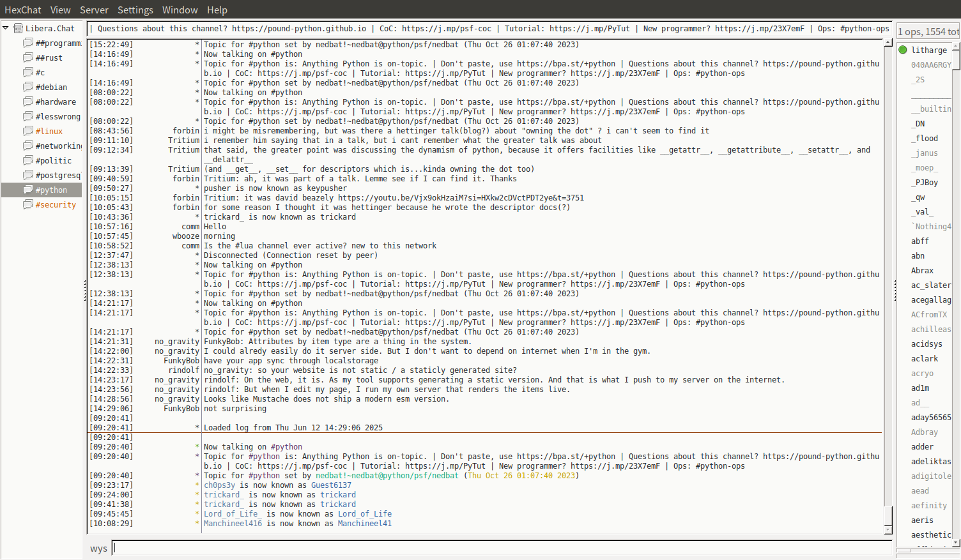Open the View menu
This screenshot has height=560, width=961.
61,10
